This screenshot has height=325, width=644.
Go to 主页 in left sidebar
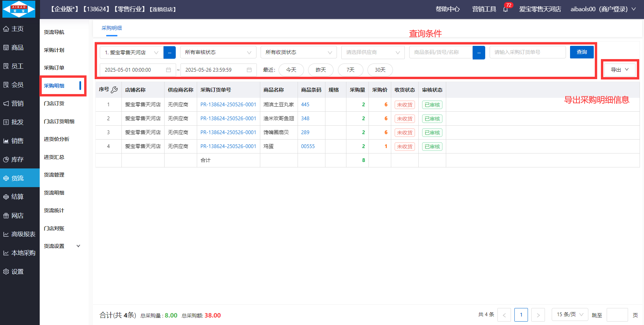click(x=20, y=29)
